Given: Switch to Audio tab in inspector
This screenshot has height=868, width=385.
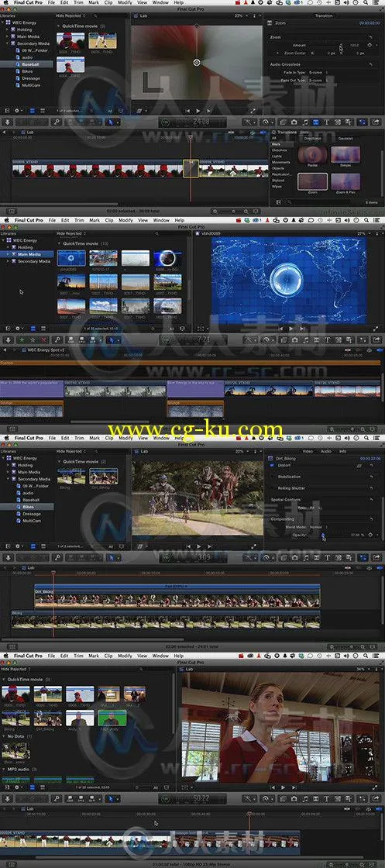Looking at the screenshot, I should 326,451.
